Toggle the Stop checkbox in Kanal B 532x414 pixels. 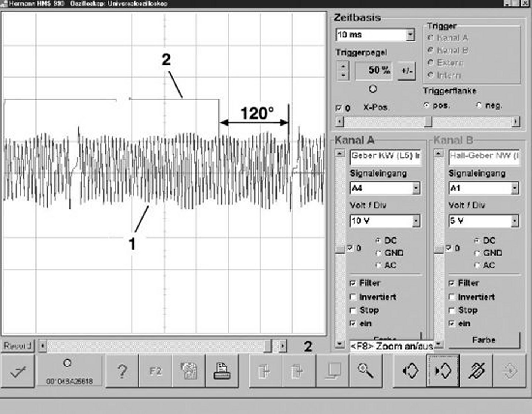click(451, 310)
